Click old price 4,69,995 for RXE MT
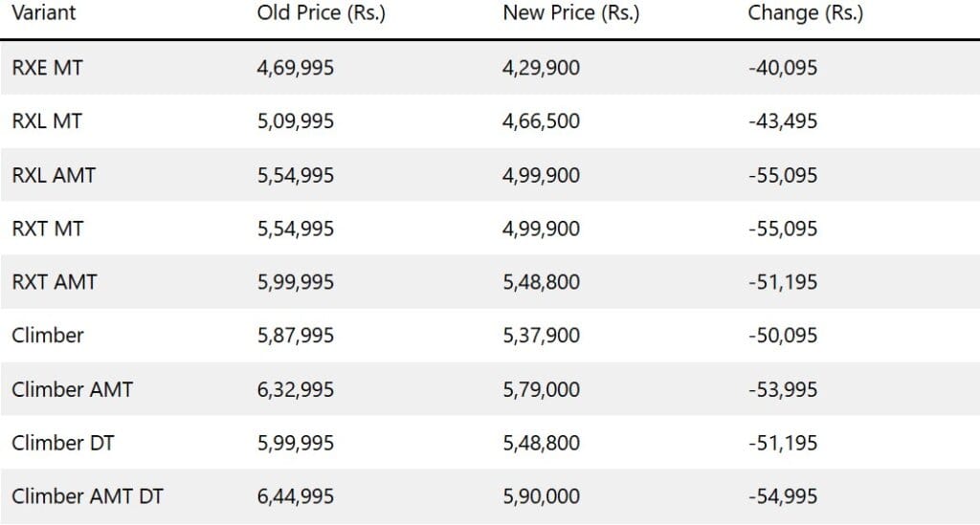This screenshot has width=980, height=525. [x=296, y=68]
